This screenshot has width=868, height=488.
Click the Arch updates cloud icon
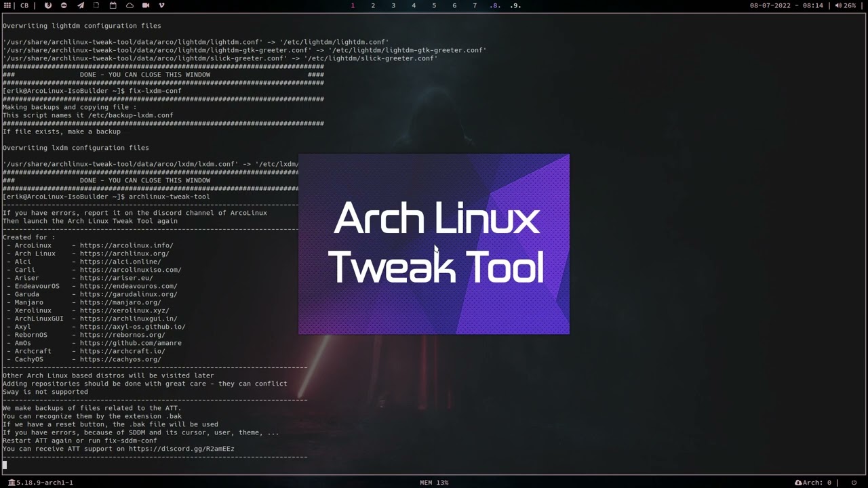(798, 483)
